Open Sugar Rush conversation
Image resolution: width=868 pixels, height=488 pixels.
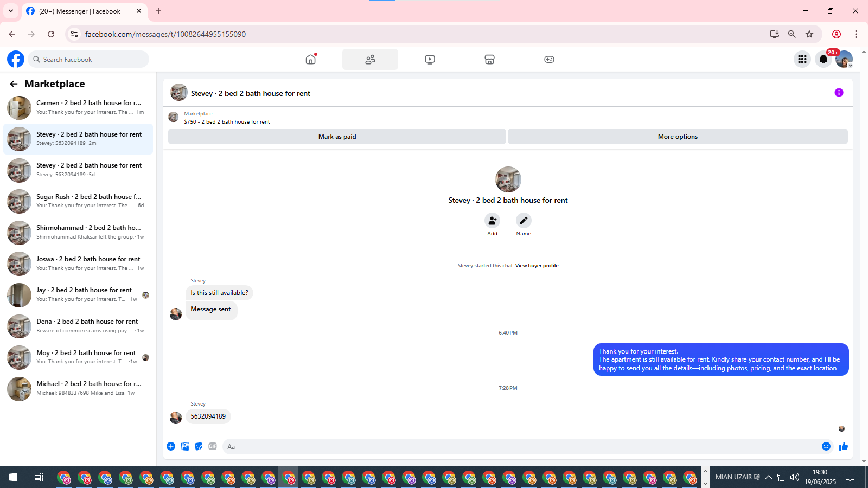(78, 201)
